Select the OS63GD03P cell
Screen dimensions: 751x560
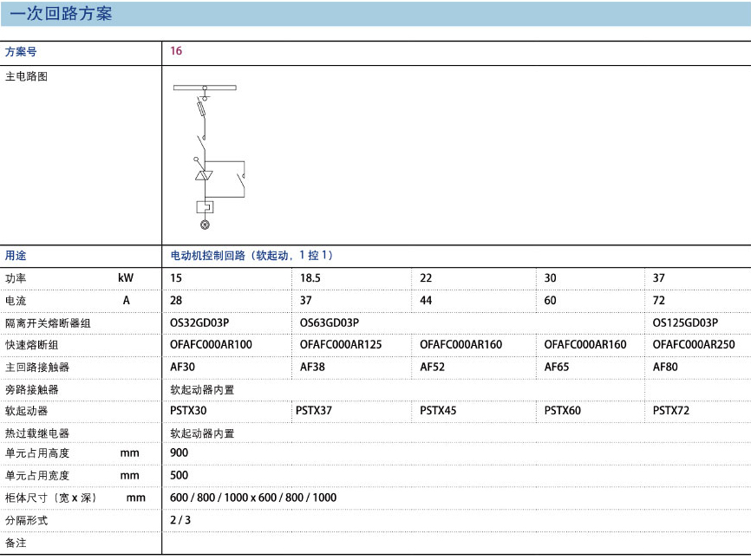click(329, 323)
